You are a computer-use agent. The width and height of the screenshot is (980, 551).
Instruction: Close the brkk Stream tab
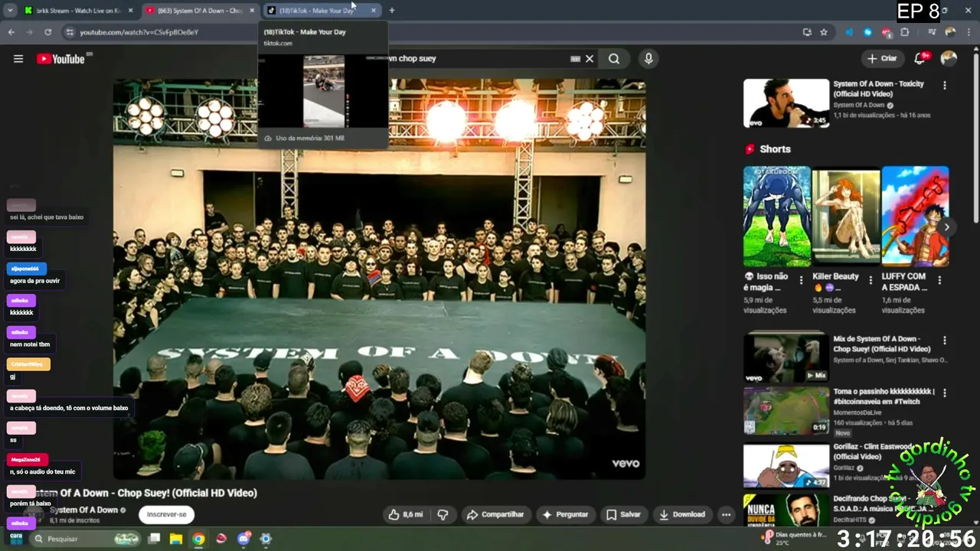(x=130, y=11)
